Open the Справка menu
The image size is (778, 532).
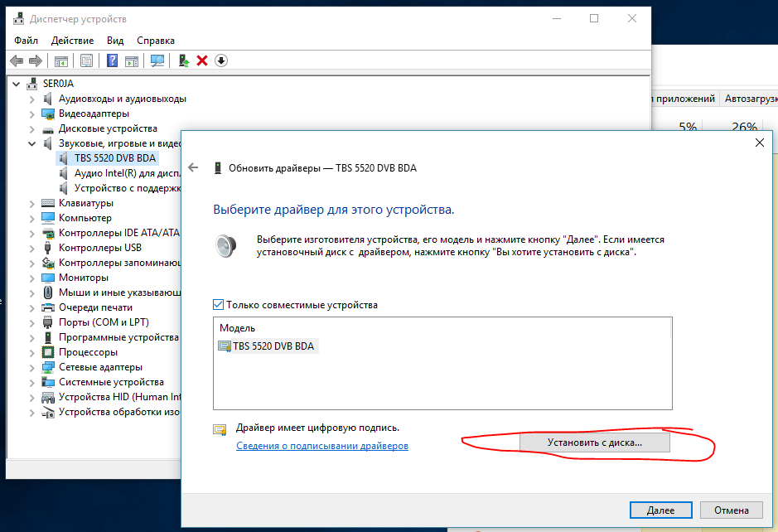[156, 41]
